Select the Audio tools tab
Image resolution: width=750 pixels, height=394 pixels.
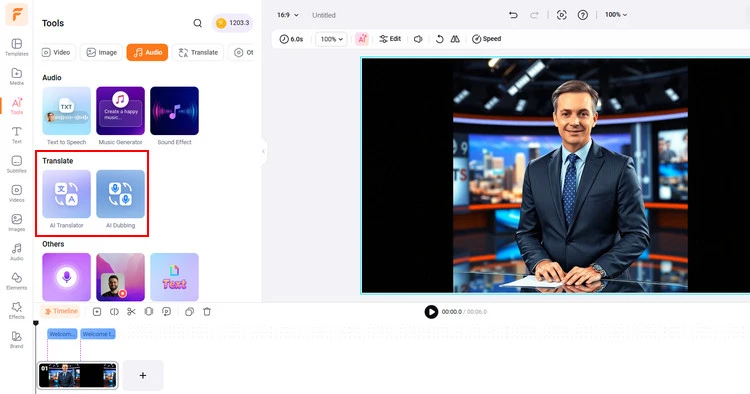click(x=147, y=53)
